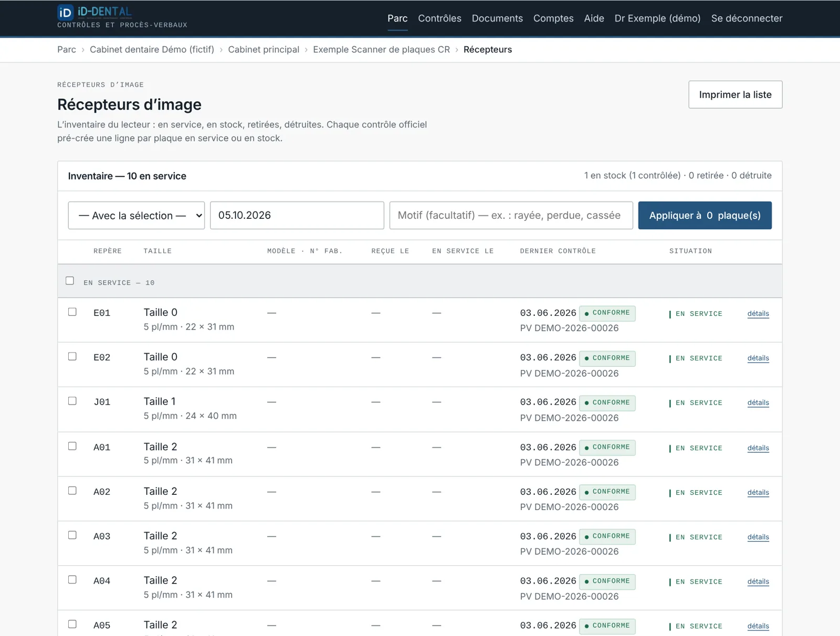
Task: Go to Documents in top navigation
Action: pyautogui.click(x=497, y=18)
